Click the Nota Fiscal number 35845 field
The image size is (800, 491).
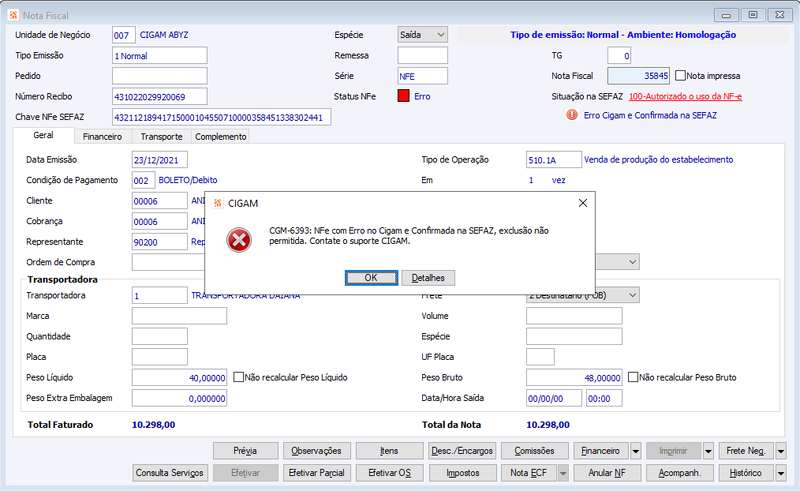[638, 76]
